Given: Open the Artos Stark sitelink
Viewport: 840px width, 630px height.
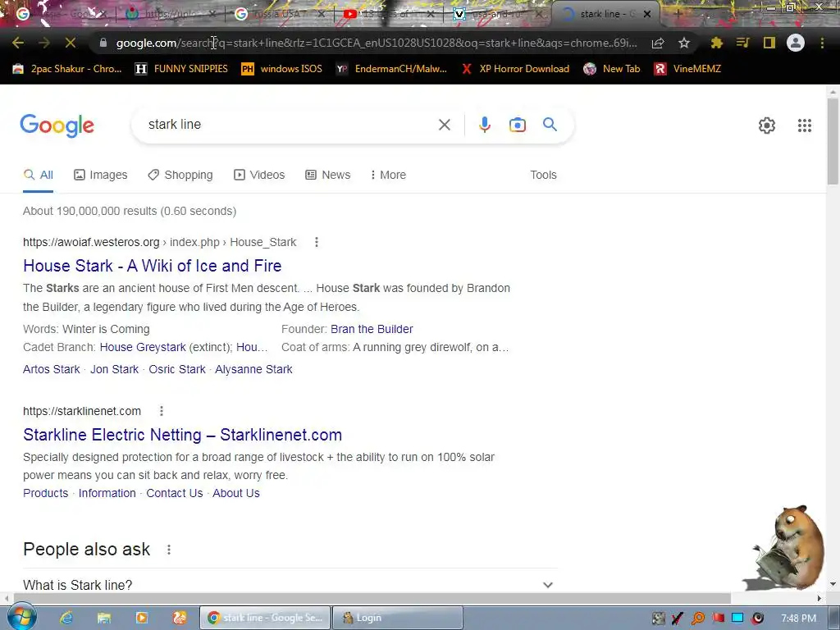Looking at the screenshot, I should [52, 369].
